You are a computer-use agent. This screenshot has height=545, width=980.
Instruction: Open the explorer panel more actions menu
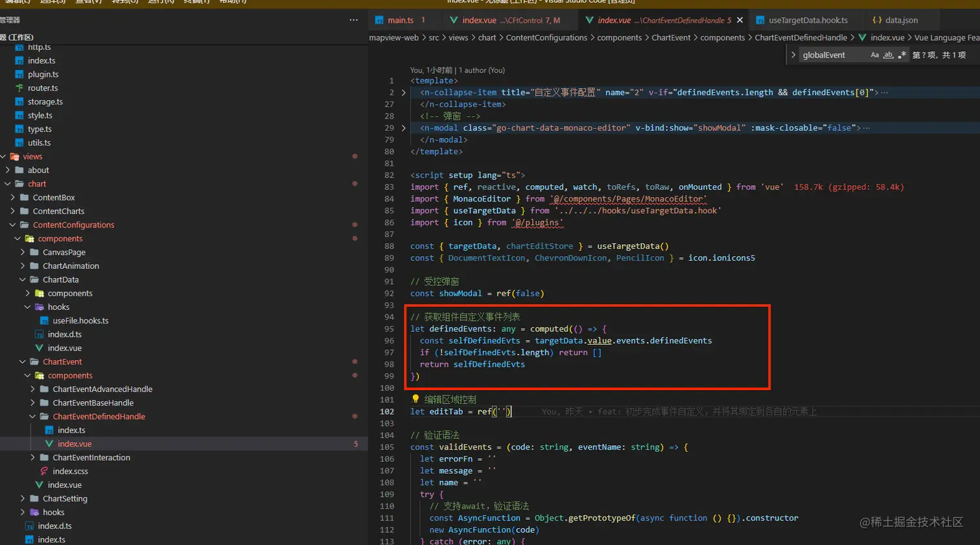tap(353, 20)
